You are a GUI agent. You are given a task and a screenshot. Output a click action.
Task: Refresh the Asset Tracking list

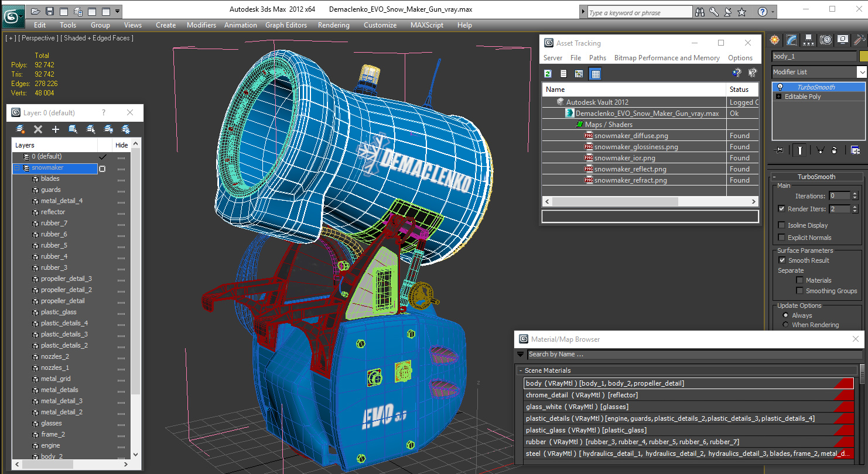548,74
